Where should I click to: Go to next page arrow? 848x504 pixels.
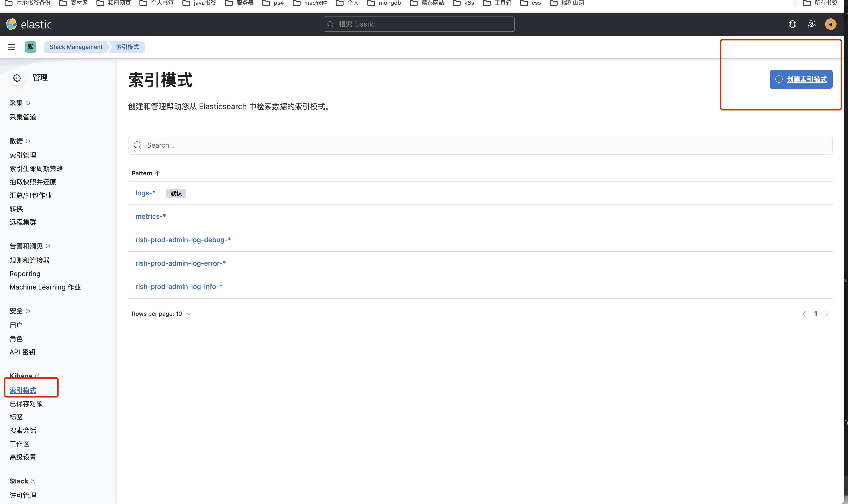coord(827,314)
